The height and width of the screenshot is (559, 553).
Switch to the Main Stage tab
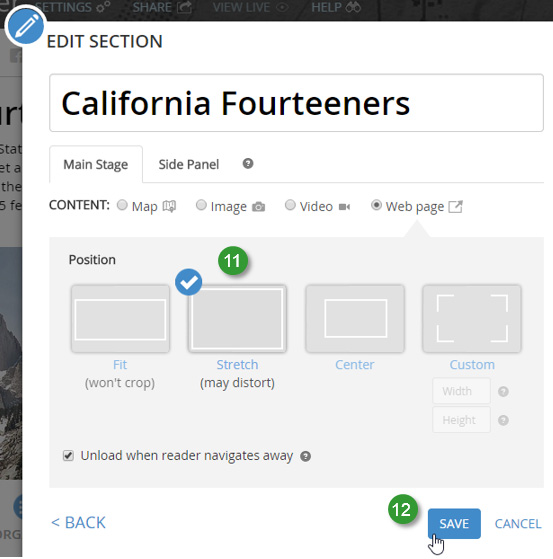pyautogui.click(x=96, y=164)
